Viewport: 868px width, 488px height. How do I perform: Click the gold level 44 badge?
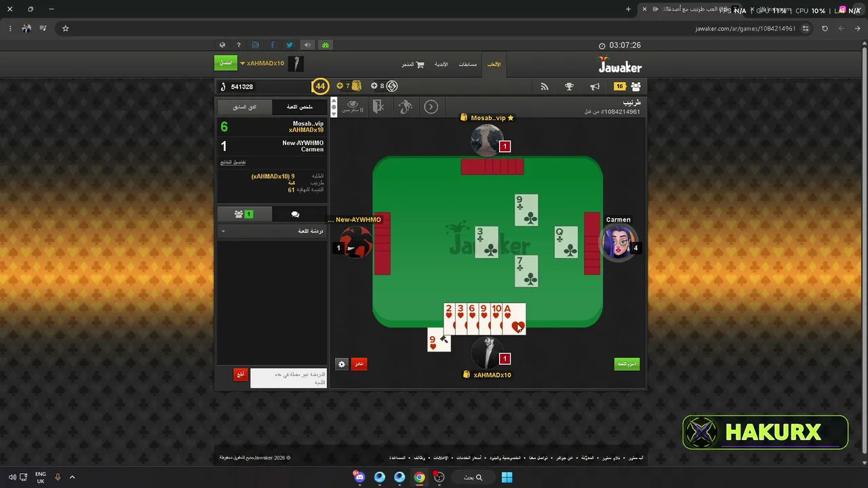coord(320,86)
